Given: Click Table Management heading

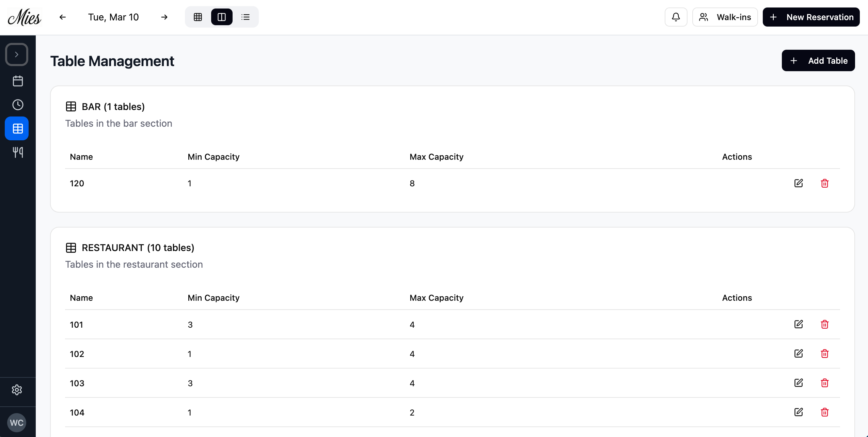Looking at the screenshot, I should (112, 61).
